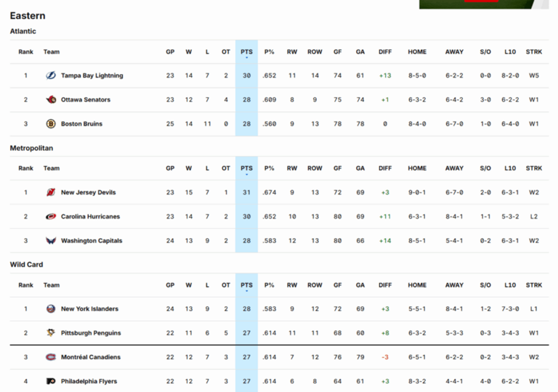Click the Metropolitan division heading
The height and width of the screenshot is (392, 558).
[32, 148]
